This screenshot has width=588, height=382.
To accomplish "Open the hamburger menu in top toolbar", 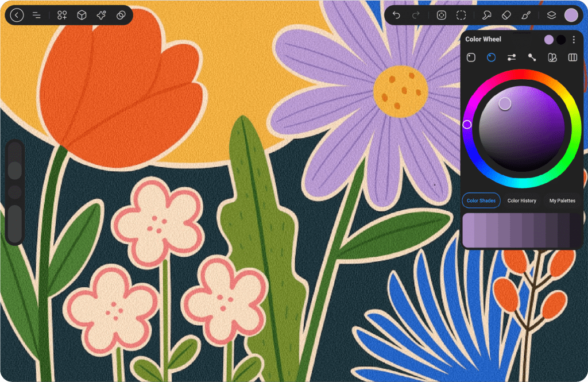I will (x=37, y=16).
